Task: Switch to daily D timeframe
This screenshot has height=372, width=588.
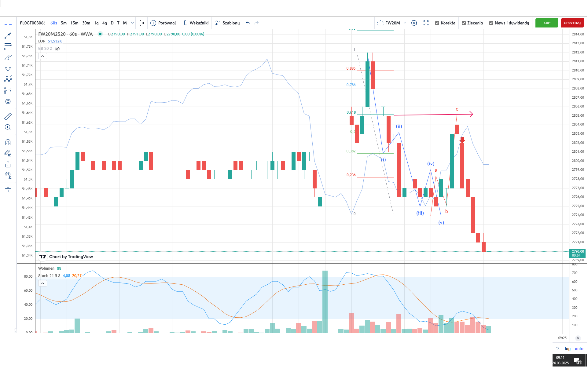Action: 112,23
